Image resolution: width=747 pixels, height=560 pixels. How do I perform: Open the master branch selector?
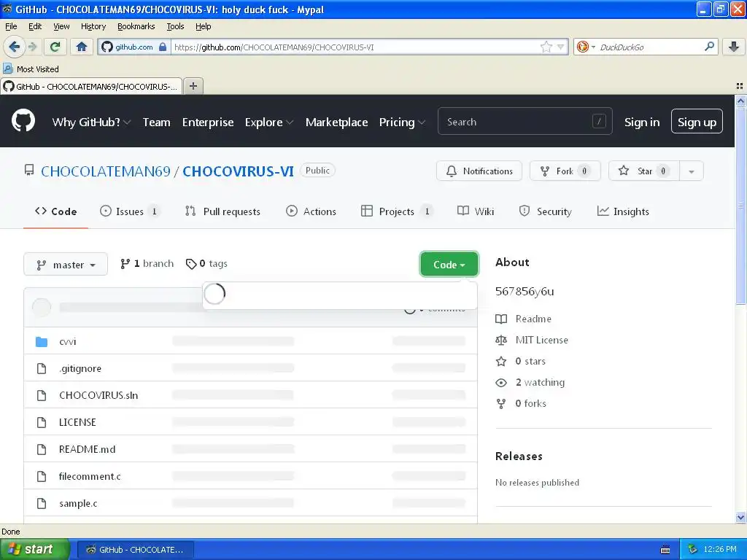click(66, 264)
